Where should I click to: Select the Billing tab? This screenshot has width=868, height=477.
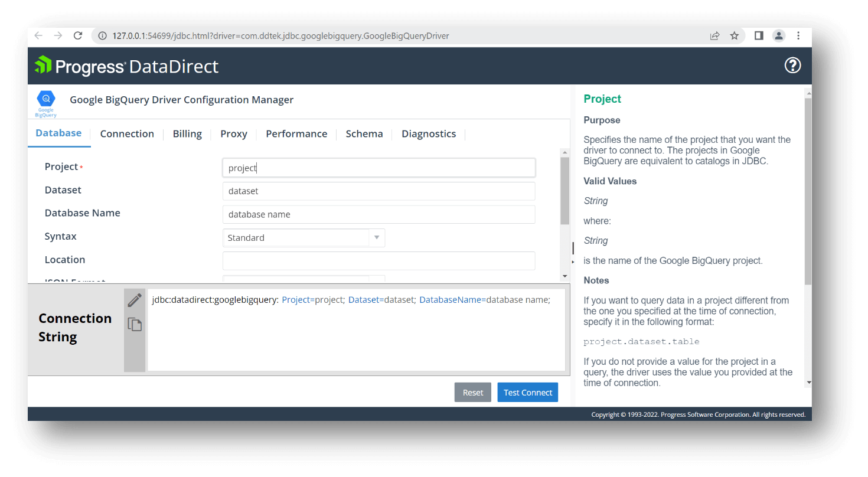187,134
